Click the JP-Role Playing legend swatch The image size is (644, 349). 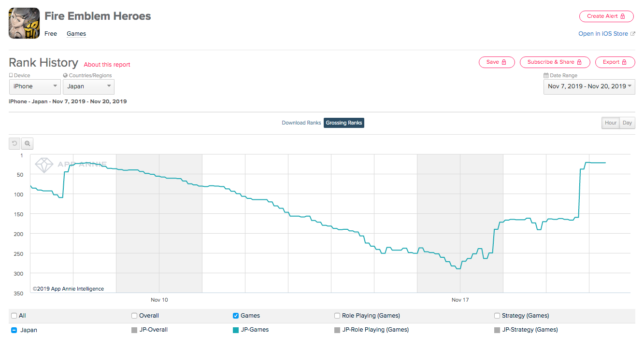[x=337, y=330]
